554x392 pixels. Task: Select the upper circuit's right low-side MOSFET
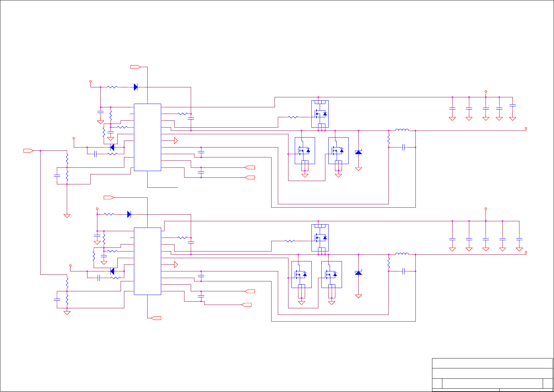coord(338,151)
